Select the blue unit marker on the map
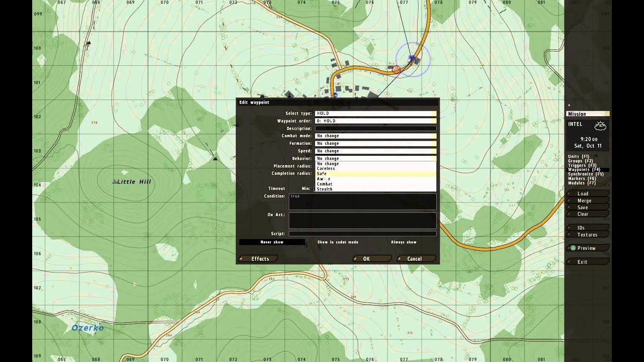Screen dimensions: 644x362 coord(412,59)
